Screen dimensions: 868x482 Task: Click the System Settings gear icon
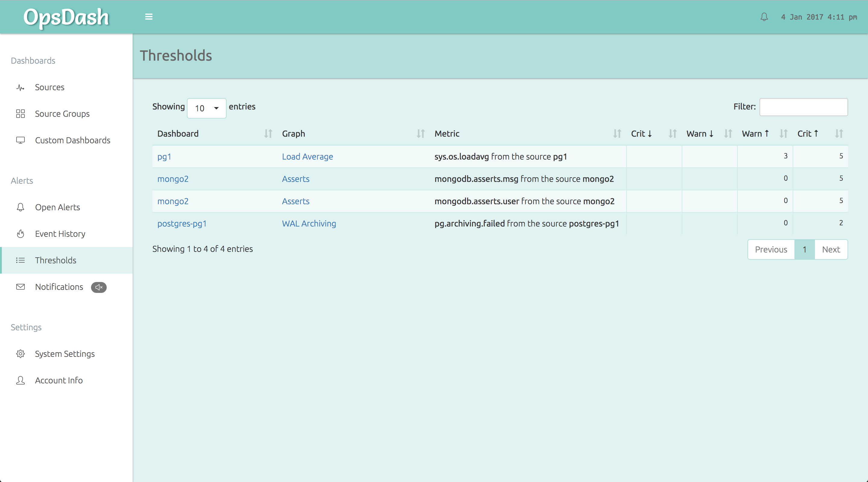(20, 354)
